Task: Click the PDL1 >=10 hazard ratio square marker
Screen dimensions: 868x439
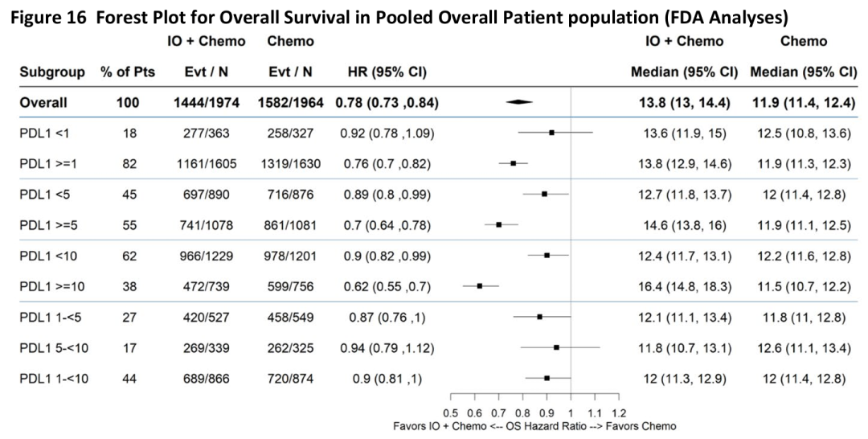Action: point(480,285)
